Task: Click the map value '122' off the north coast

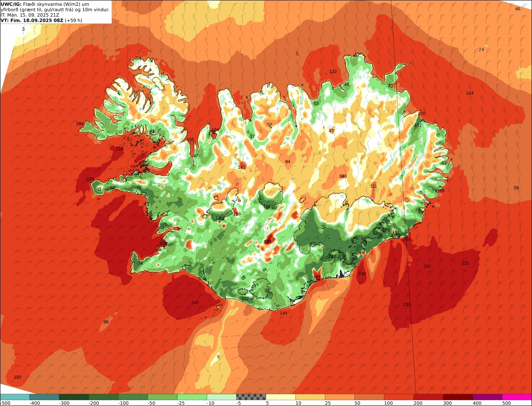Action: [x=333, y=71]
